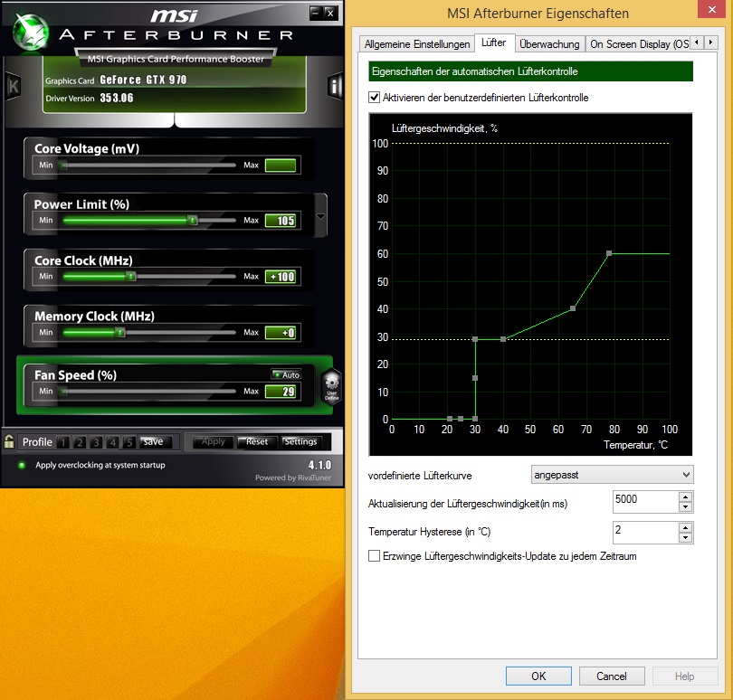Switch to Allgemeine Einstellungen tab
The image size is (733, 700).
[417, 44]
